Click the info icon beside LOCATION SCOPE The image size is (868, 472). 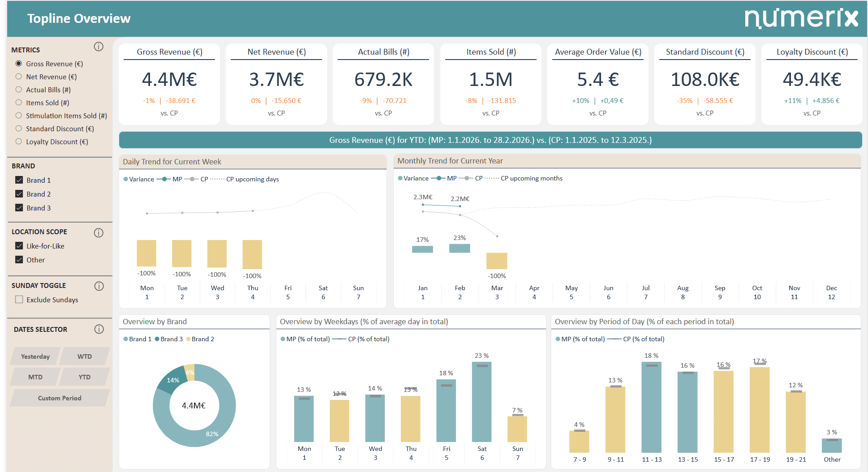tap(98, 232)
